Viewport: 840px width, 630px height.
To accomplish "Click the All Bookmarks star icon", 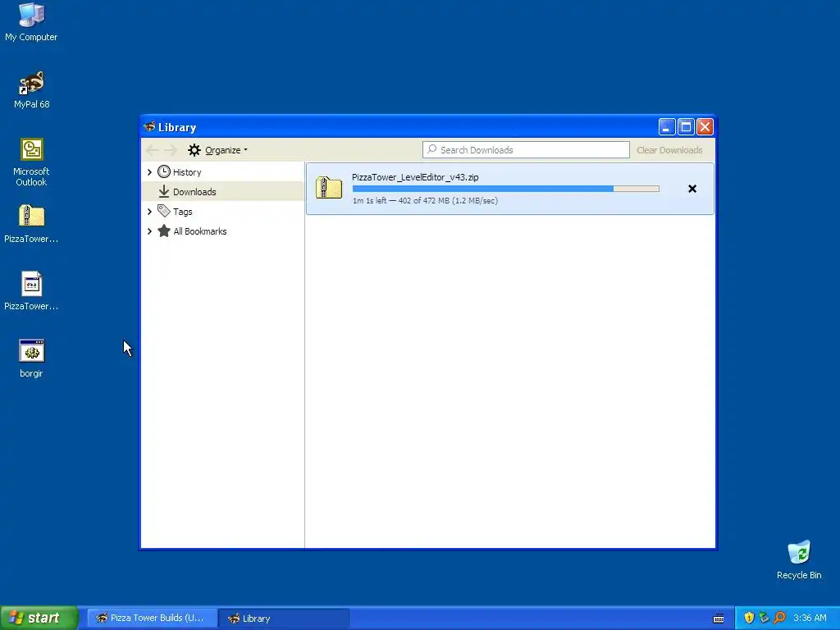I will point(164,231).
